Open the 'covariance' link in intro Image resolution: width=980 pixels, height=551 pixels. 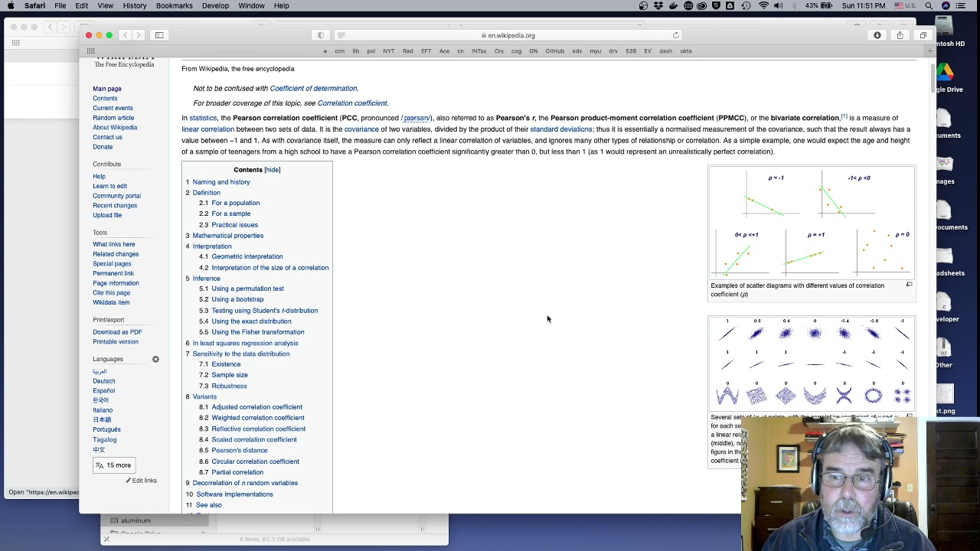[361, 129]
